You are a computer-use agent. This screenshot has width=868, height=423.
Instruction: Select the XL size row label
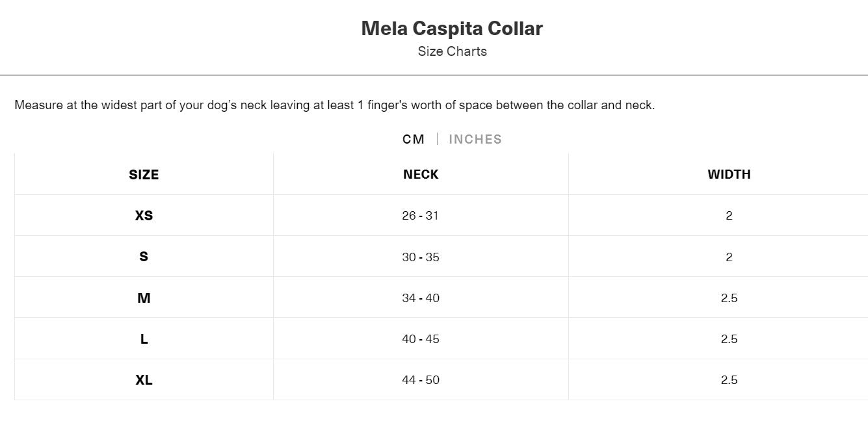tap(143, 379)
